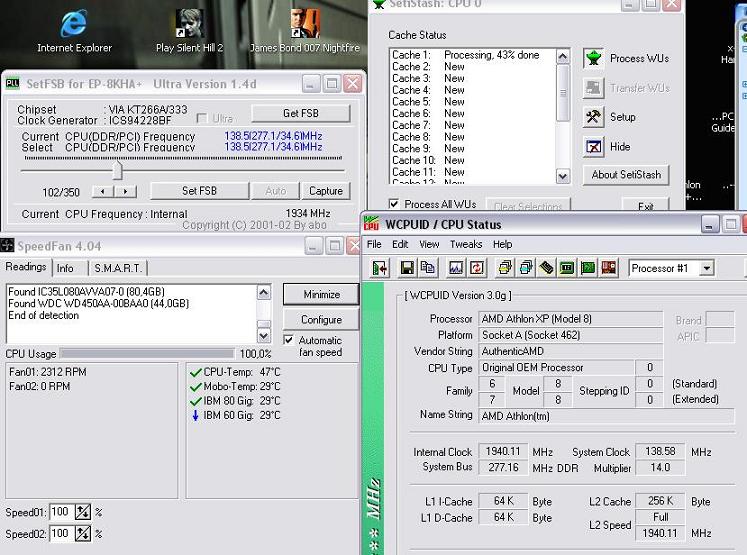Click the red motherboard icon in WCPUID toolbar
Viewport: 747px width, 555px height.
pos(609,268)
